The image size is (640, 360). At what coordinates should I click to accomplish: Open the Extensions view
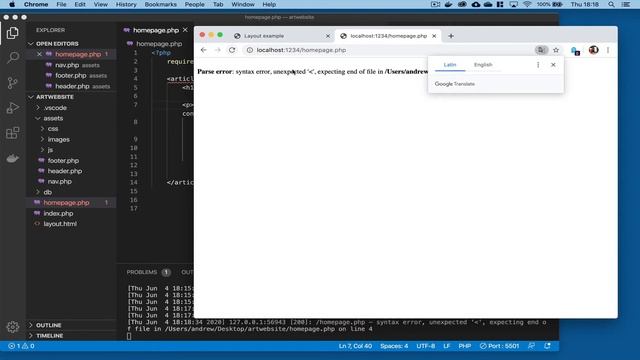(x=13, y=133)
